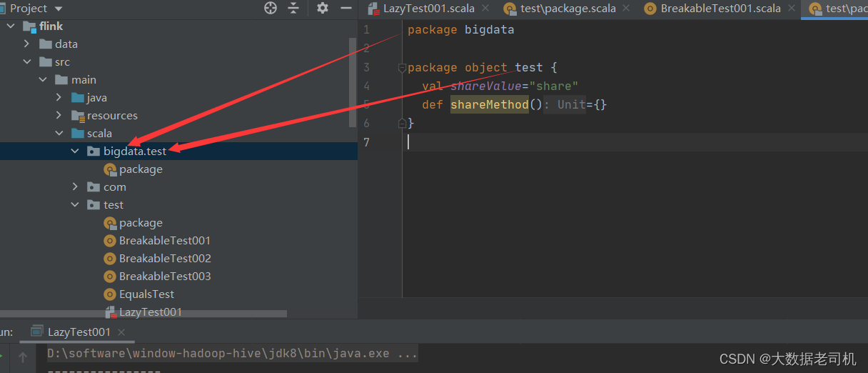868x373 pixels.
Task: Open LazyTest001 in project tree
Action: (151, 312)
